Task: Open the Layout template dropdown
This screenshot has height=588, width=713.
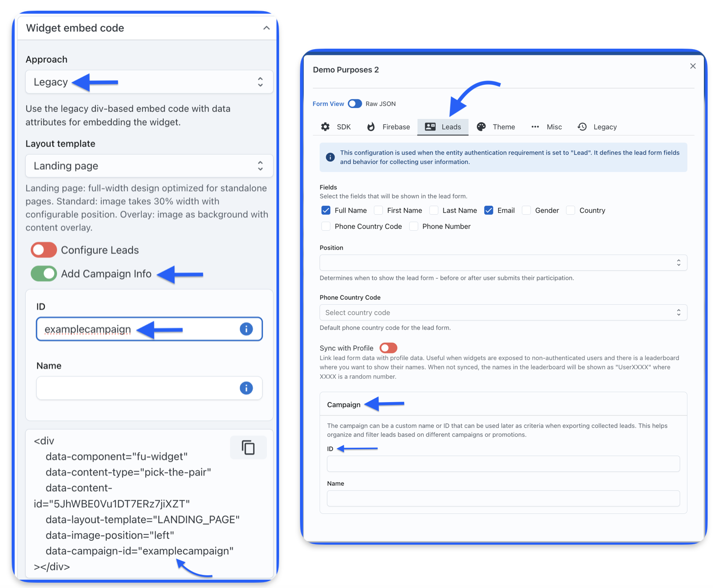Action: pos(149,166)
